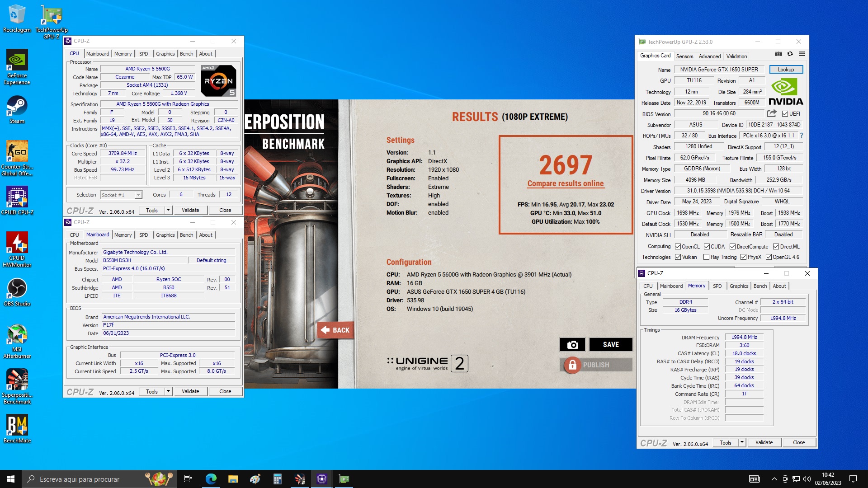Toggle the Vulkan checkbox in GPU-Z
This screenshot has height=488, width=868.
point(678,257)
